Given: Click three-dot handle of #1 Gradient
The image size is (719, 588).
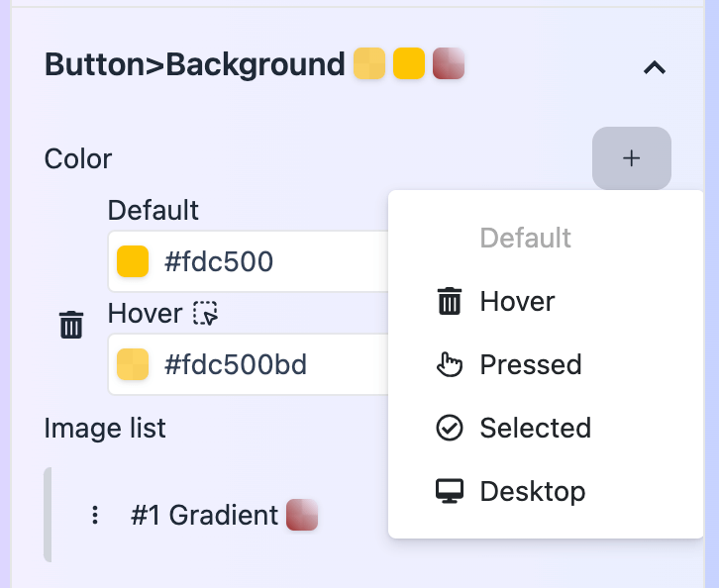Looking at the screenshot, I should (95, 515).
